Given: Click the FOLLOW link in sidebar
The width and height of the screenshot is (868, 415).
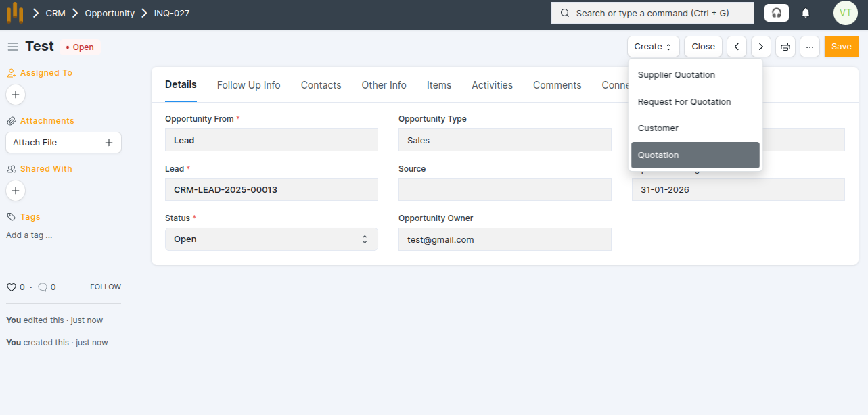Looking at the screenshot, I should pyautogui.click(x=106, y=287).
